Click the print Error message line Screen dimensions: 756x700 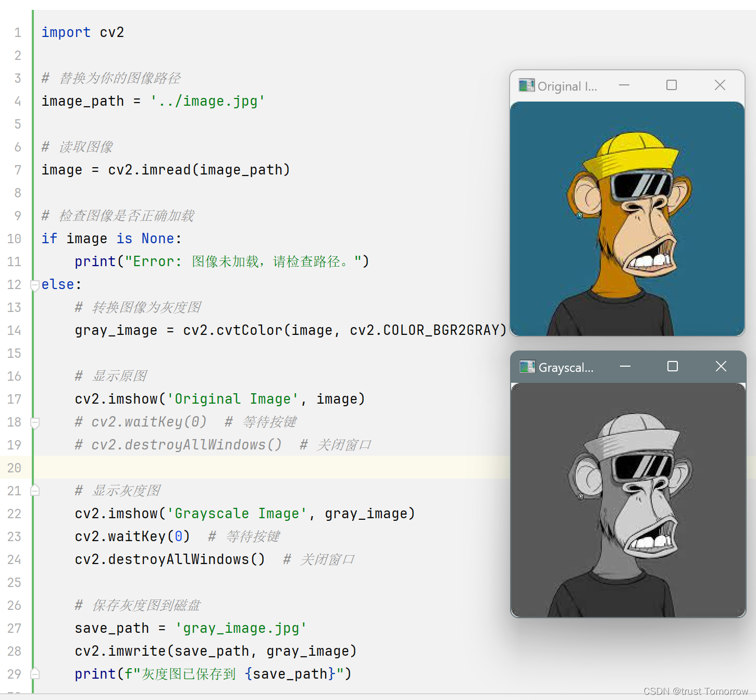click(221, 261)
